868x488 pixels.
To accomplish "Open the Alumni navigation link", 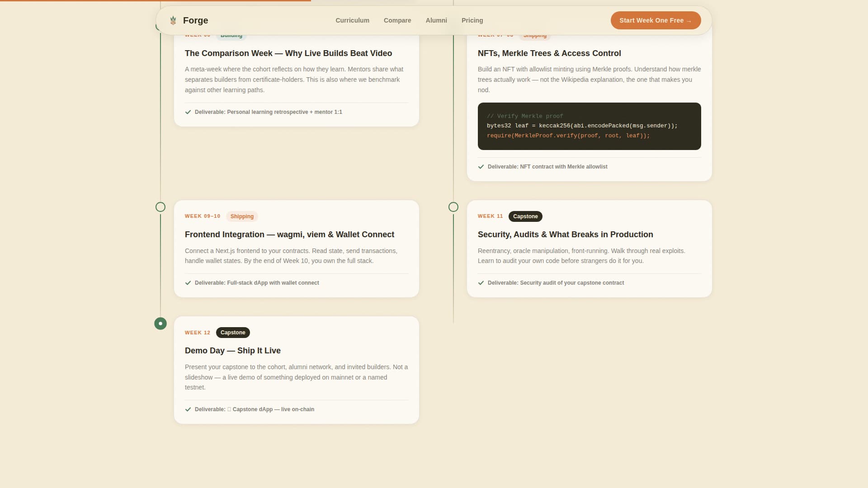I will click(x=436, y=20).
